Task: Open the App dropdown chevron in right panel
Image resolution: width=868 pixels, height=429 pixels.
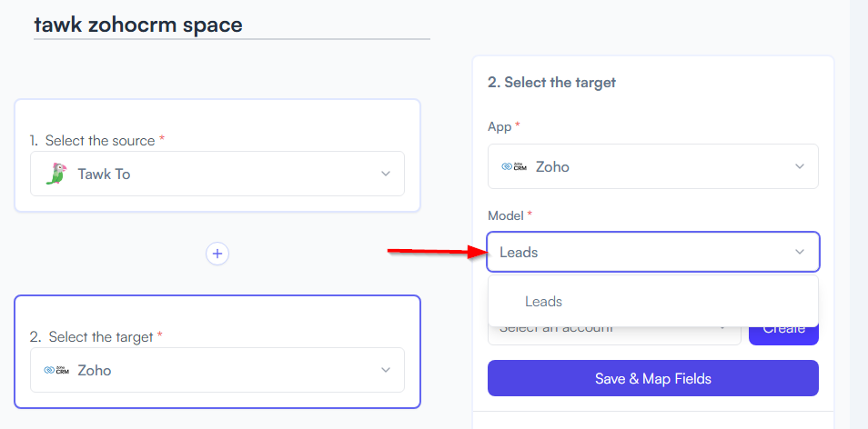Action: tap(800, 166)
